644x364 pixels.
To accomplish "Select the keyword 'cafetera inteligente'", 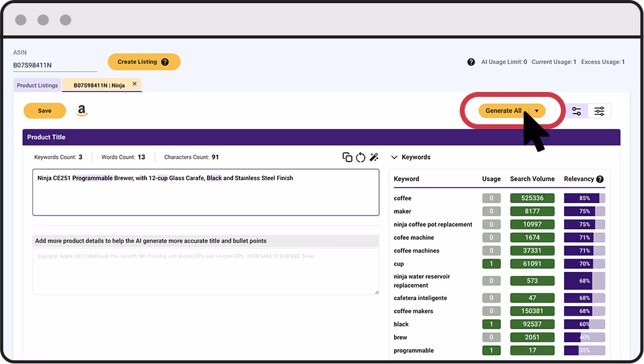I will (420, 298).
